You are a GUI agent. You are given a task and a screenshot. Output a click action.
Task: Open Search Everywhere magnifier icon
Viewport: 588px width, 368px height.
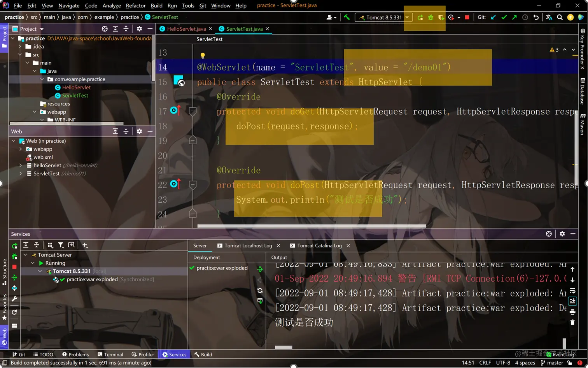560,17
